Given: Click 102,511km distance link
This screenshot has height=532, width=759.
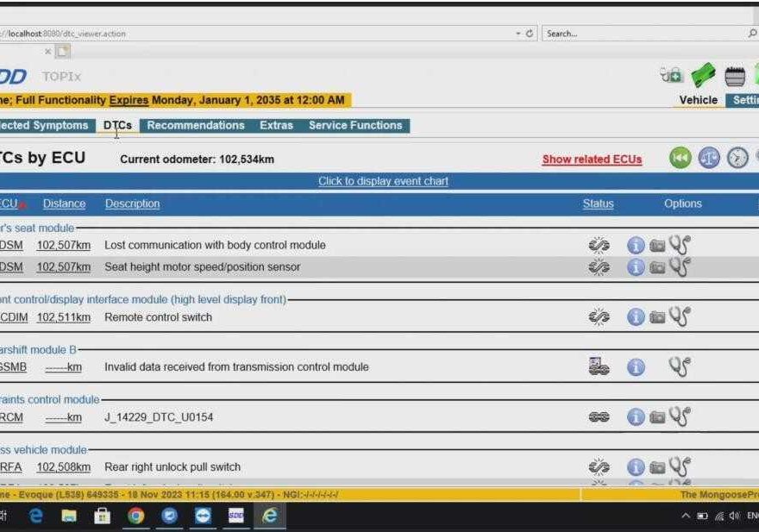Looking at the screenshot, I should coord(64,317).
